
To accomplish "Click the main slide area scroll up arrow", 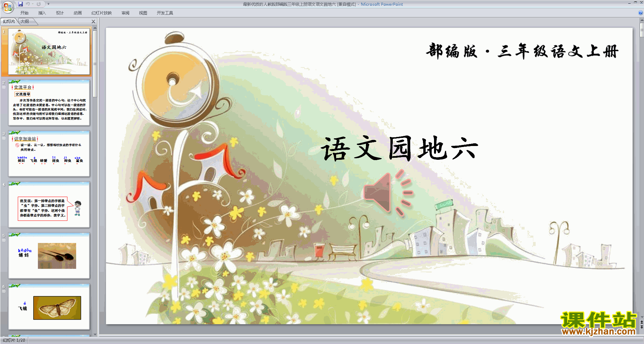I will pos(642,20).
